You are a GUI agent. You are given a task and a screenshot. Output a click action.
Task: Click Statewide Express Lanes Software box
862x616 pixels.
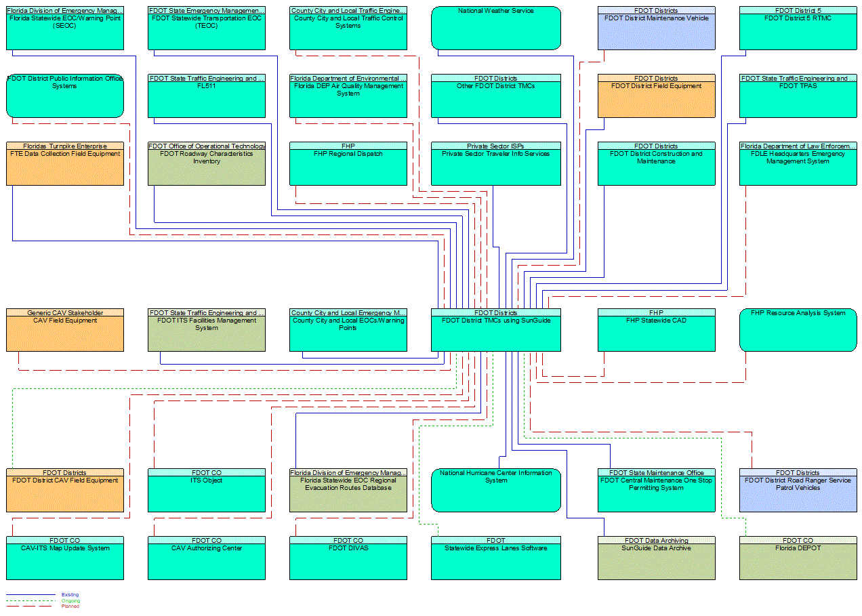(x=496, y=558)
